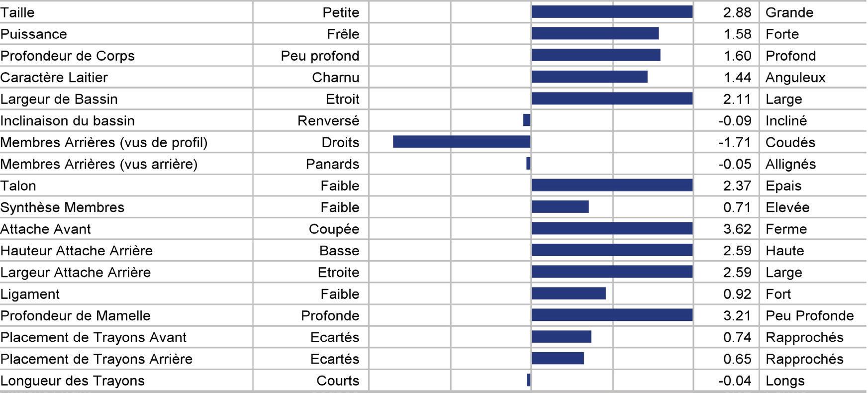This screenshot has width=868, height=393.
Task: Click the negative Membres Arrières profil bar
Action: pos(462,142)
